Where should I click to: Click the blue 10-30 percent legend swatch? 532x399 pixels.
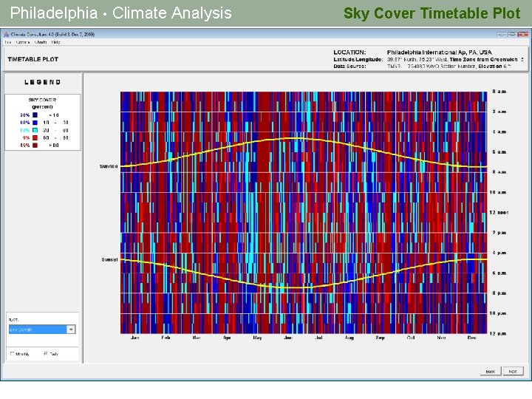point(35,123)
